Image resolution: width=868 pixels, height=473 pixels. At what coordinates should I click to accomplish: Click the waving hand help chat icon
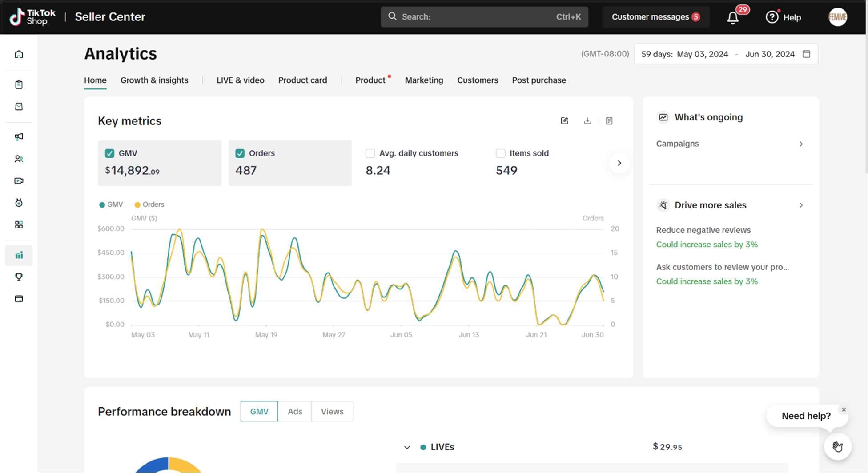tap(838, 446)
